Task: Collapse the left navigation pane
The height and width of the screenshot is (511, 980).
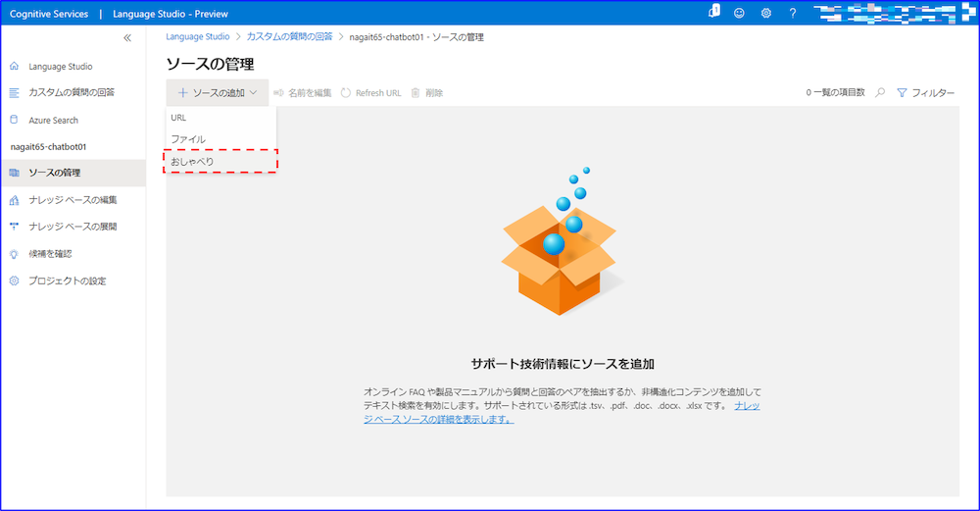Action: 127,38
